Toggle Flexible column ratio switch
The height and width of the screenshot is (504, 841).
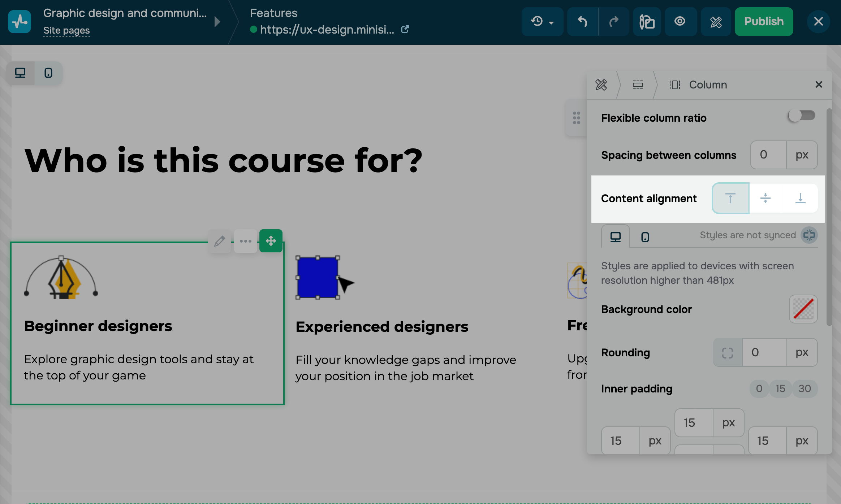pyautogui.click(x=802, y=116)
